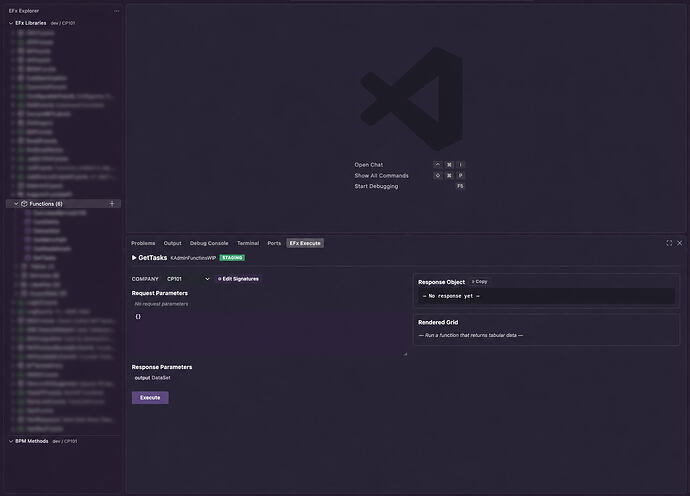
Task: Maximize the bottom panel
Action: 669,243
